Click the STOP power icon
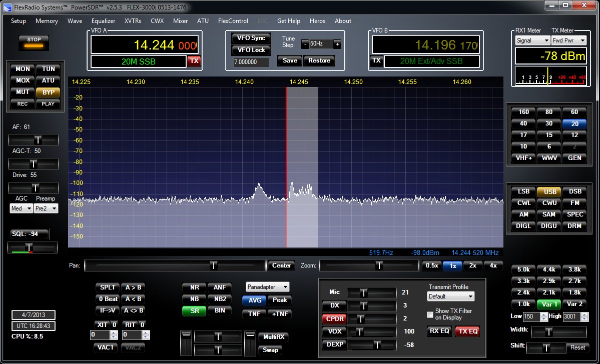The image size is (600, 364). coord(33,43)
